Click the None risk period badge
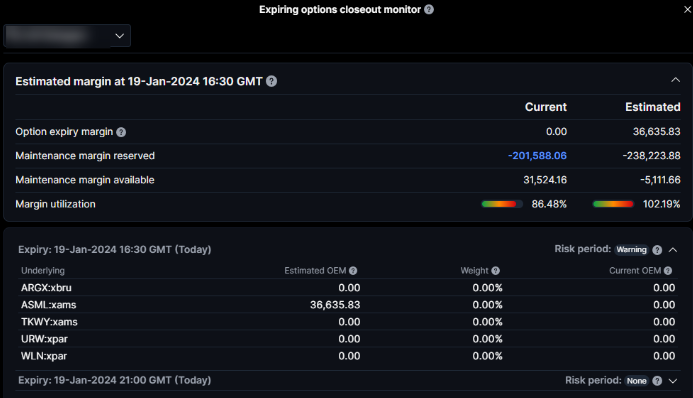This screenshot has width=693, height=398. tap(636, 381)
